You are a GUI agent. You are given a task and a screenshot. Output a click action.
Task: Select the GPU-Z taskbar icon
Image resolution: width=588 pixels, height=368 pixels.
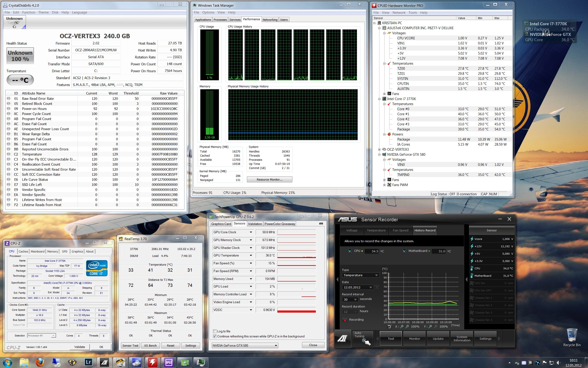[x=185, y=362]
